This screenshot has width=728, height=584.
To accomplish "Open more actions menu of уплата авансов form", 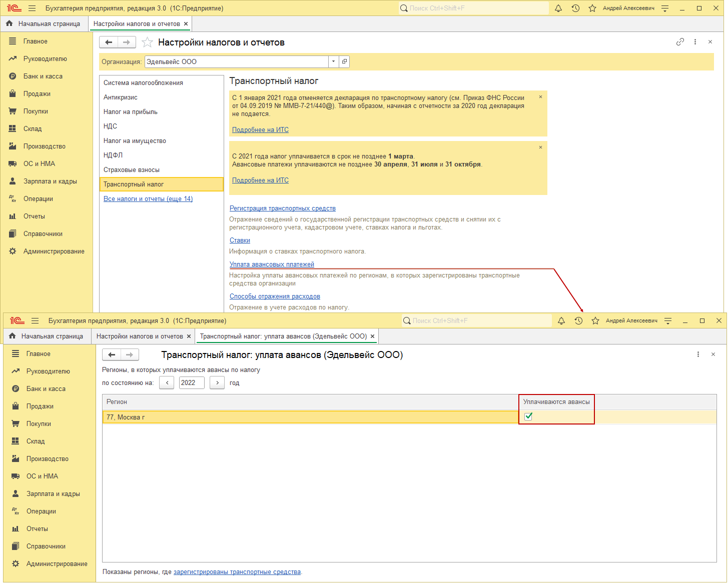I will pyautogui.click(x=698, y=354).
